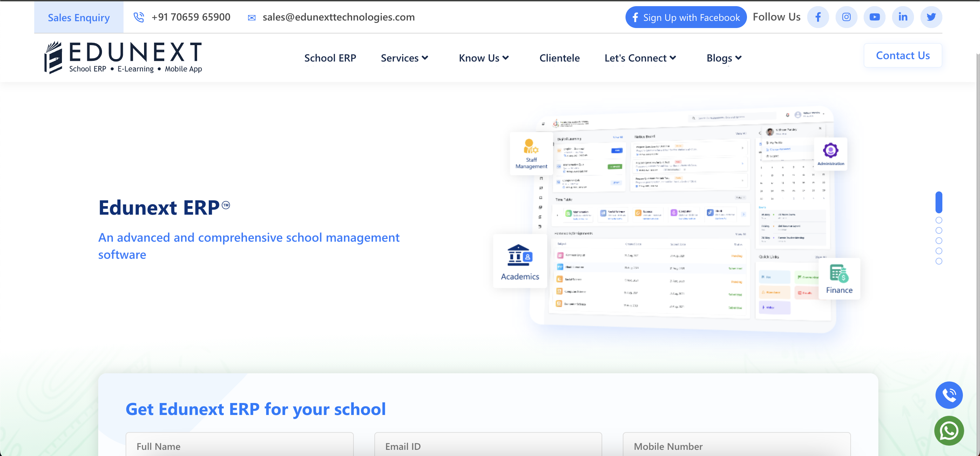Click the floating blue call button
This screenshot has width=980, height=456.
[949, 395]
